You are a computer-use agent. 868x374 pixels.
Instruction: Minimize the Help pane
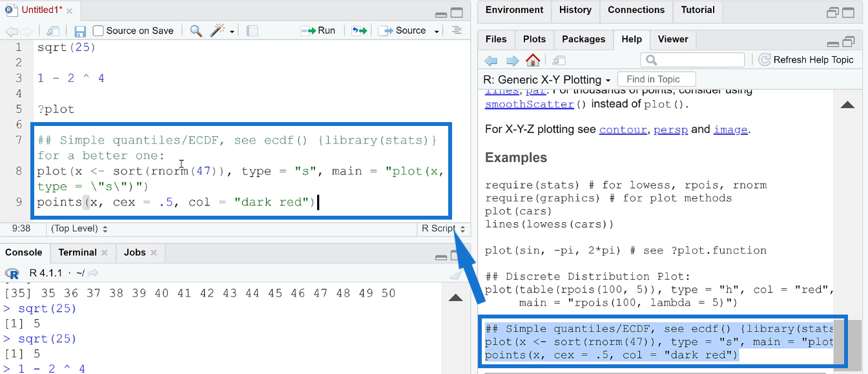(x=832, y=43)
